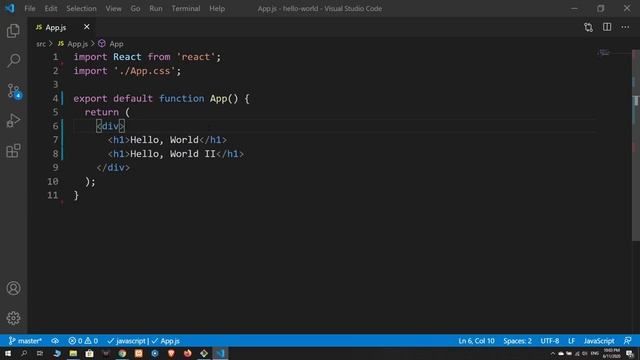The height and width of the screenshot is (360, 640).
Task: Open the Run menu
Action: coord(156,8)
